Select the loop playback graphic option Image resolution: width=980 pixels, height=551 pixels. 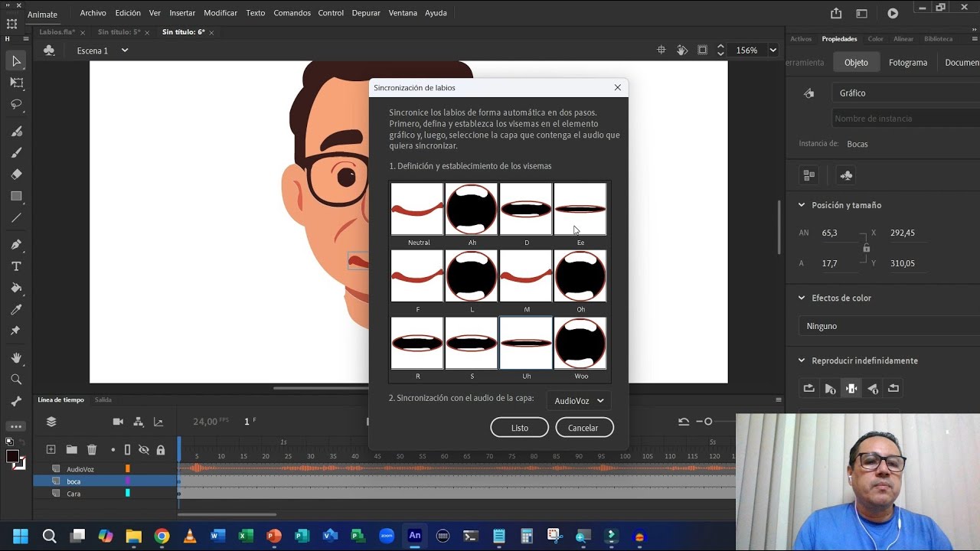pyautogui.click(x=808, y=389)
